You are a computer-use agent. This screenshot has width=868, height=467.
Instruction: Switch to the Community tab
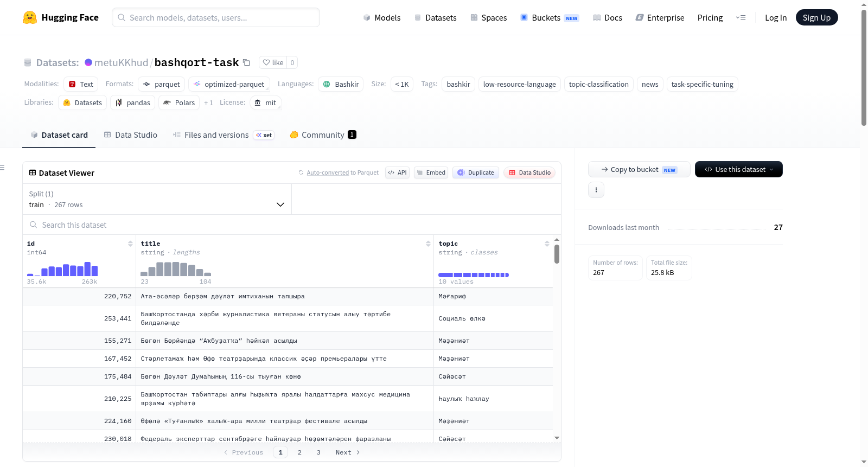point(323,135)
